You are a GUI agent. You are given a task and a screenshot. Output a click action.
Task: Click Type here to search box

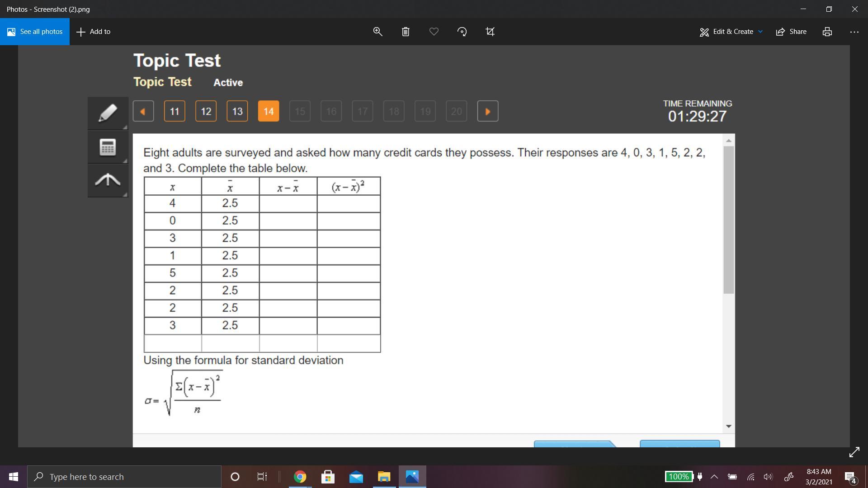click(x=124, y=477)
